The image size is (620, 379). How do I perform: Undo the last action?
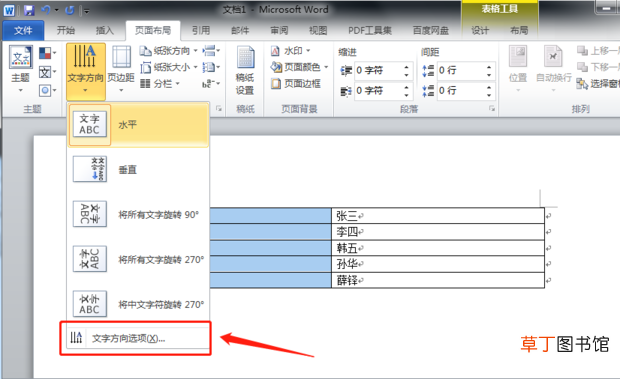(46, 10)
